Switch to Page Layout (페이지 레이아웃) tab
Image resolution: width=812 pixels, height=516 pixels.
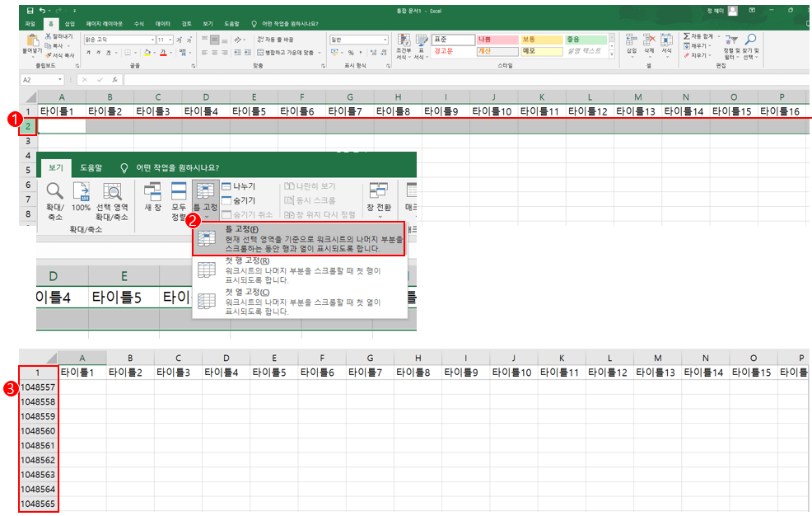pyautogui.click(x=104, y=24)
